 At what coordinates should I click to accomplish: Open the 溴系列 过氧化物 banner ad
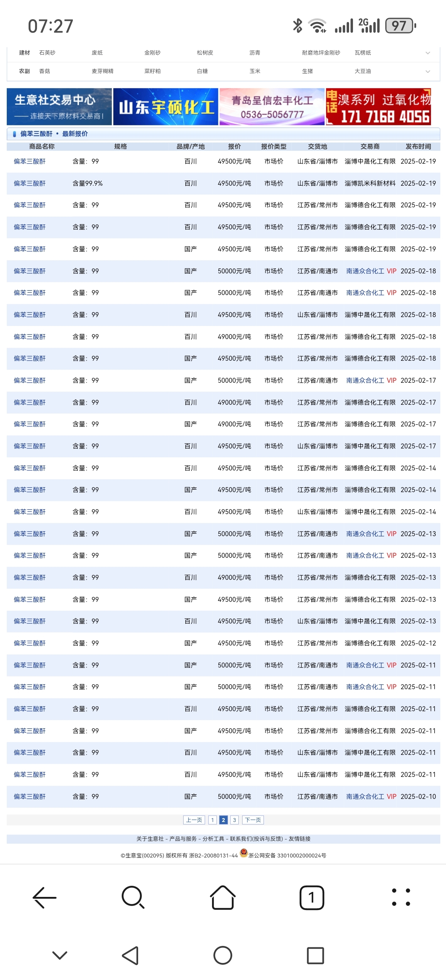379,107
